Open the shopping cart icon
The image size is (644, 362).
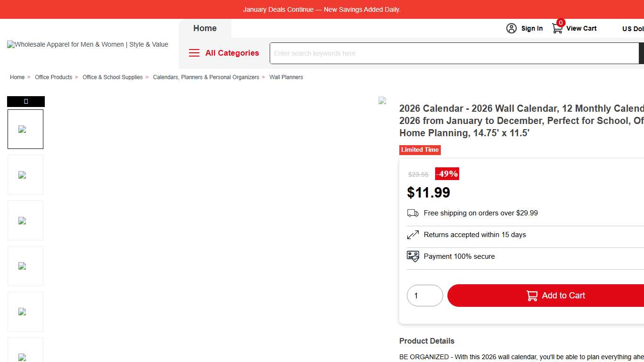pyautogui.click(x=557, y=28)
